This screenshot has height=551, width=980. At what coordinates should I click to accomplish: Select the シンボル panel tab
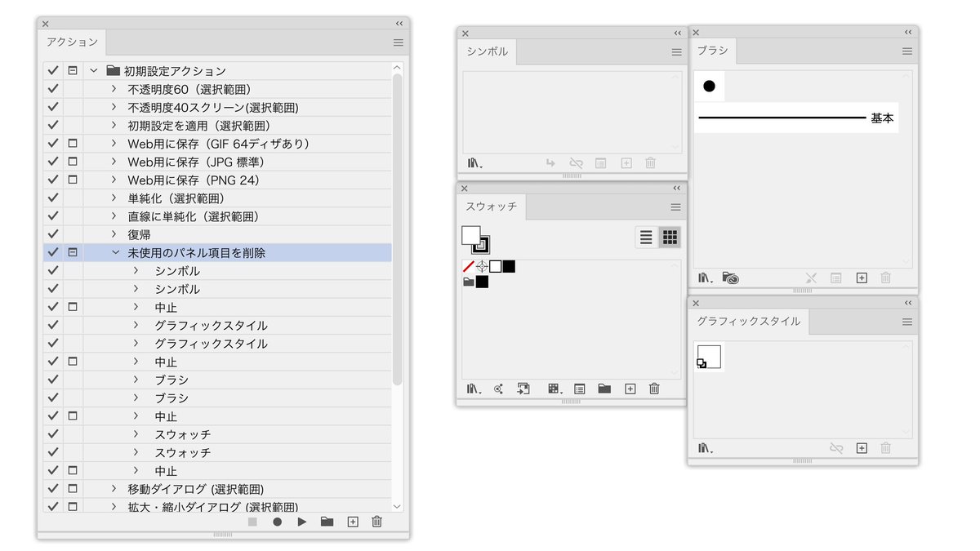point(488,51)
